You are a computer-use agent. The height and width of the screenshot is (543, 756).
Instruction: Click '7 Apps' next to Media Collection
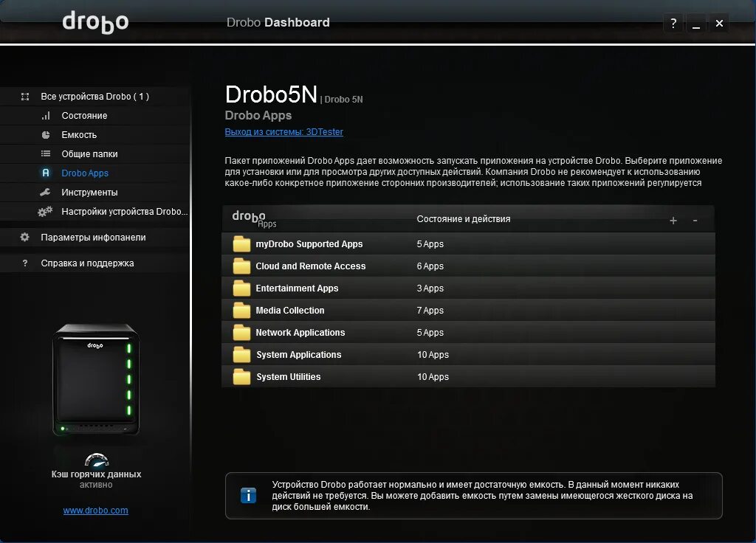click(x=430, y=311)
